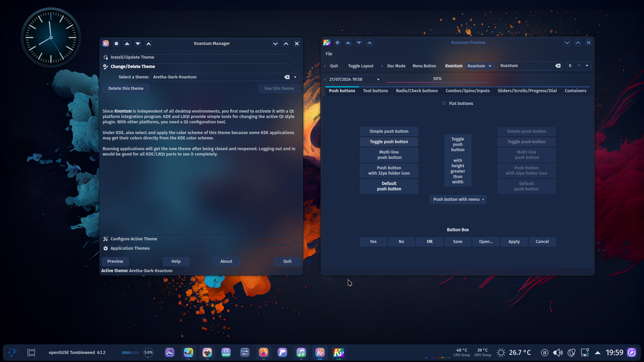
Task: Click the 50% progress bar
Action: (437, 79)
